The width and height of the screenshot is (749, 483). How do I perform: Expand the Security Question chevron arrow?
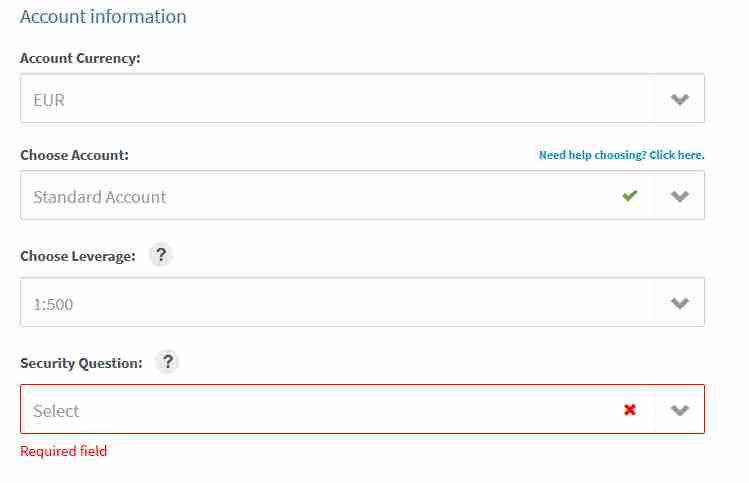pyautogui.click(x=679, y=410)
